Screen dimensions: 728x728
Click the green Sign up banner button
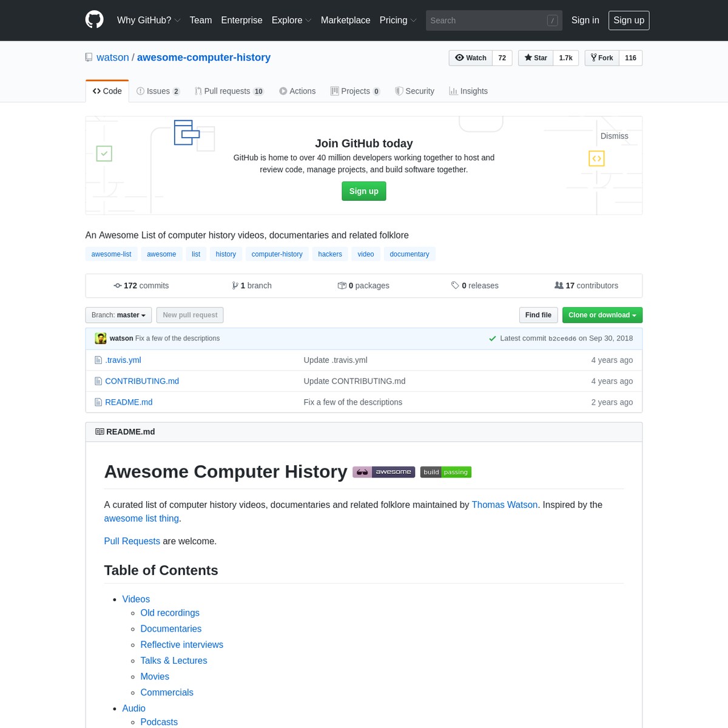pyautogui.click(x=364, y=191)
